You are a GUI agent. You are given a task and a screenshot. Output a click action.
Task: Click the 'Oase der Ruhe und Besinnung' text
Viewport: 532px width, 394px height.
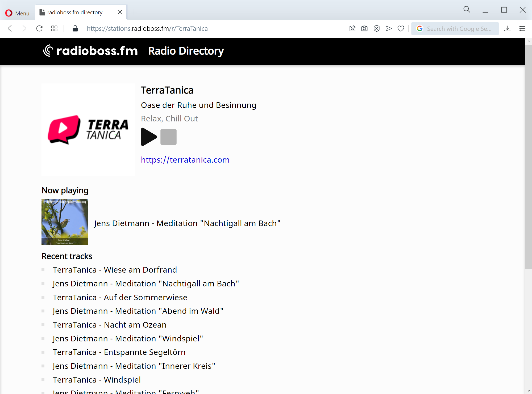point(198,105)
